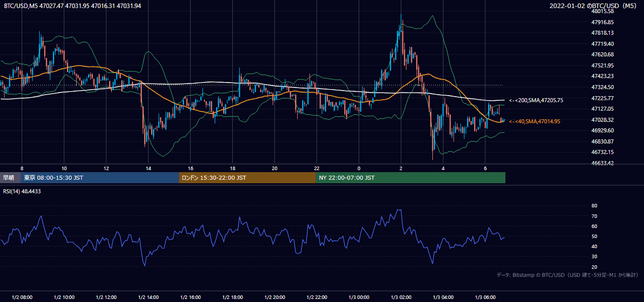Select the 200 SMA label reading 47205.75

(536, 100)
